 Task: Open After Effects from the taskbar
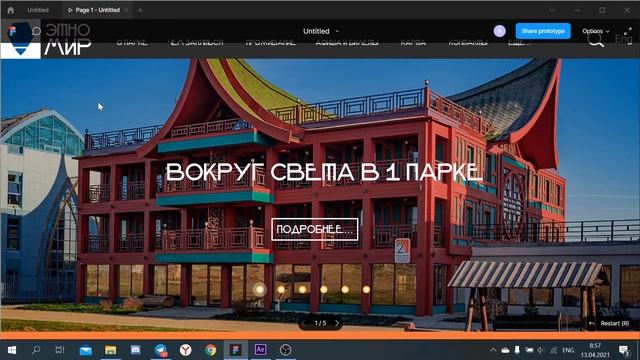(x=260, y=350)
